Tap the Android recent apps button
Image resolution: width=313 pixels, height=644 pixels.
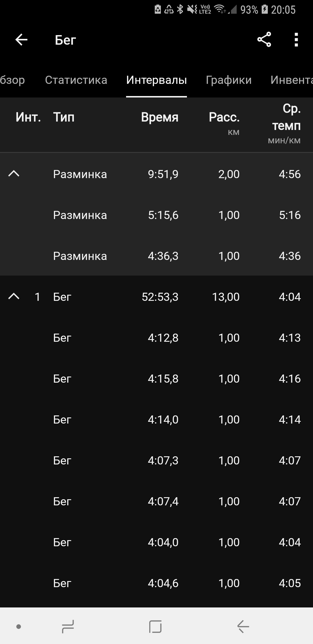click(68, 626)
